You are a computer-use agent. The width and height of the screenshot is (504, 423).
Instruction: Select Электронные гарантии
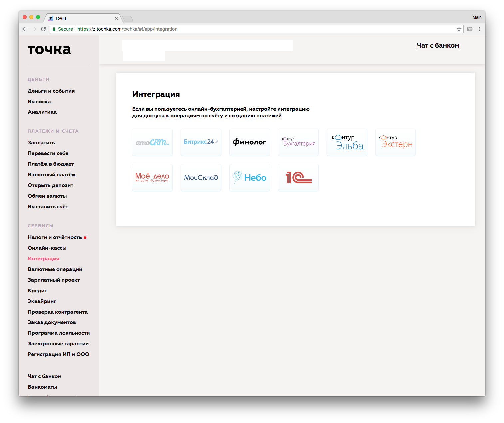(x=58, y=344)
